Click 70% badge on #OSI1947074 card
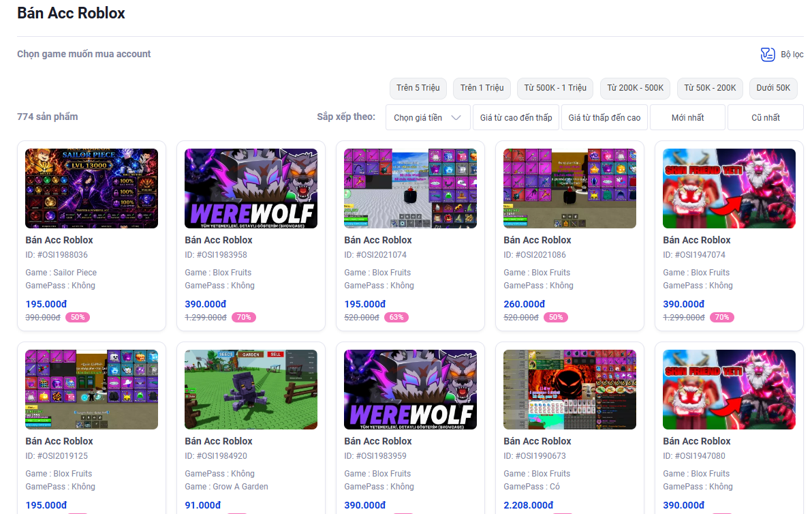The image size is (812, 514). pos(722,317)
